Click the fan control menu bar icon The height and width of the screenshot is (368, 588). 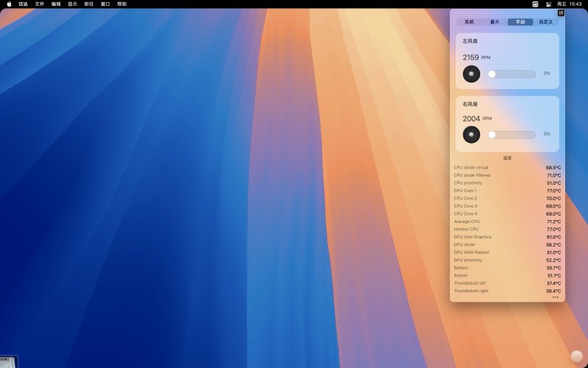click(535, 4)
